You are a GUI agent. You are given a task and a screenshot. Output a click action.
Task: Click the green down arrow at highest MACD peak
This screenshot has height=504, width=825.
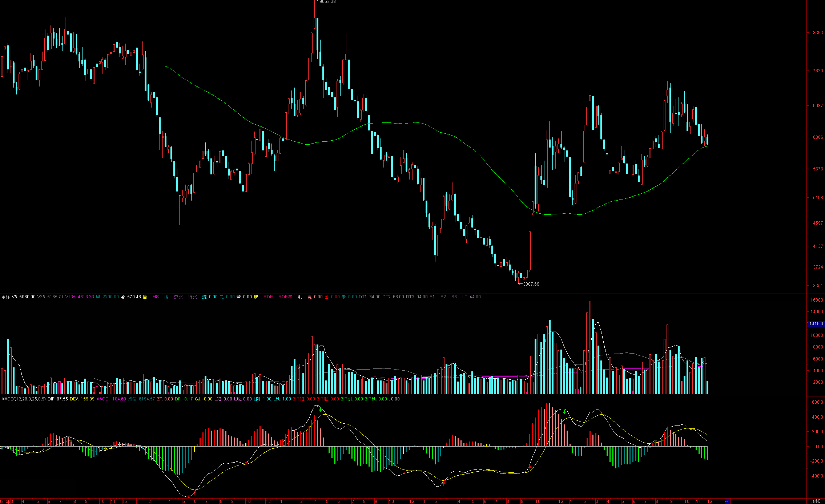coord(320,410)
